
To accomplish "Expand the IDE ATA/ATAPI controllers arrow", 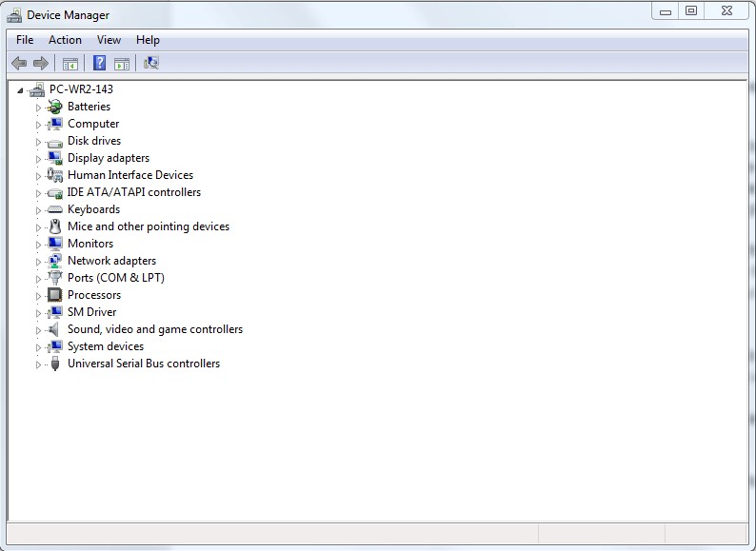I will (x=39, y=193).
